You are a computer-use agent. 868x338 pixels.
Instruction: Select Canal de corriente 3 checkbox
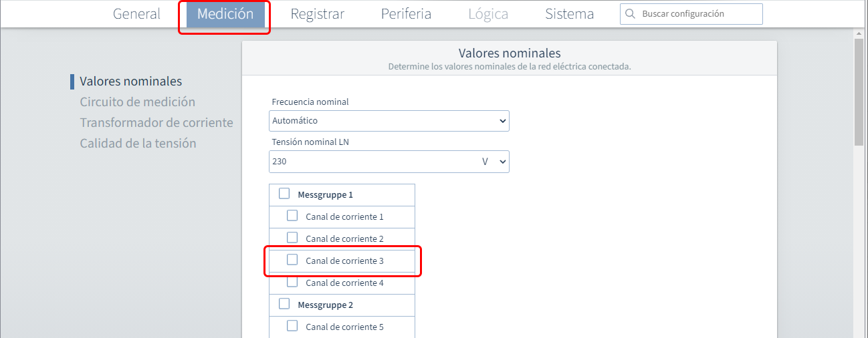point(292,260)
